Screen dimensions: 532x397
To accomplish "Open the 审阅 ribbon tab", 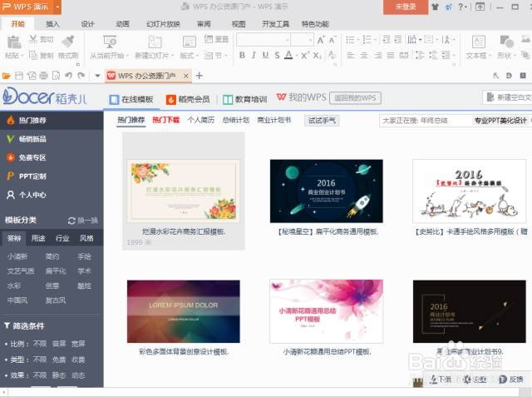I will click(204, 24).
